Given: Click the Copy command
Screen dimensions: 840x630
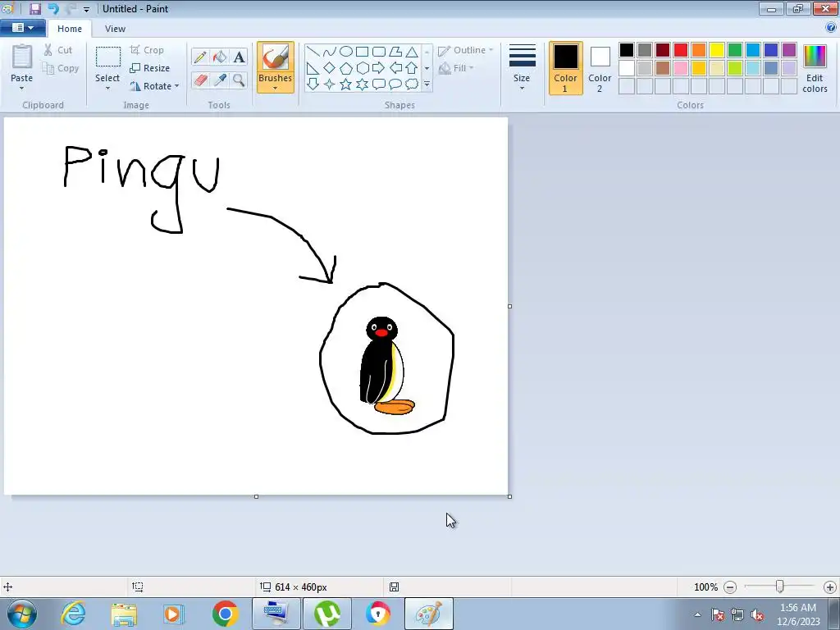Looking at the screenshot, I should [x=60, y=68].
